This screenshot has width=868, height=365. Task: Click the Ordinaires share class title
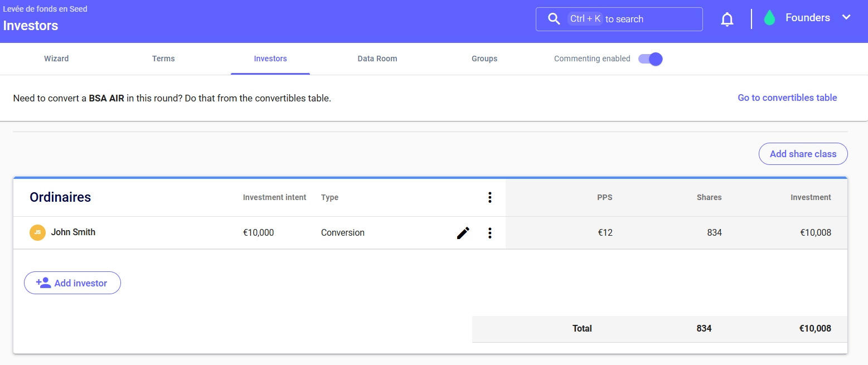60,197
